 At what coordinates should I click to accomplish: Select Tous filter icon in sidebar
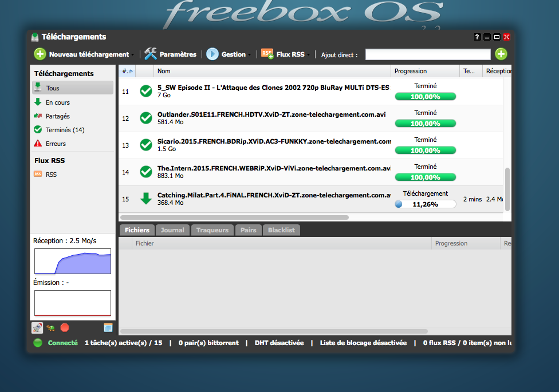click(38, 88)
